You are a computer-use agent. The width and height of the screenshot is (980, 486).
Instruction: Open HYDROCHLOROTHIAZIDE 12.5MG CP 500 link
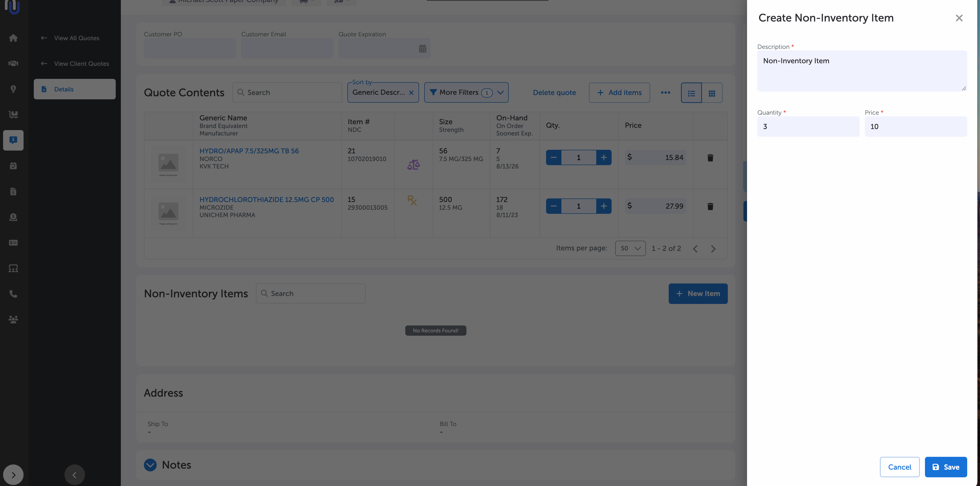(266, 199)
